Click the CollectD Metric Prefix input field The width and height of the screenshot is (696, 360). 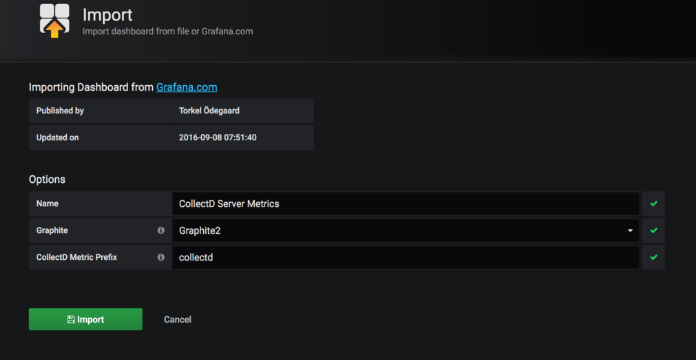[405, 257]
